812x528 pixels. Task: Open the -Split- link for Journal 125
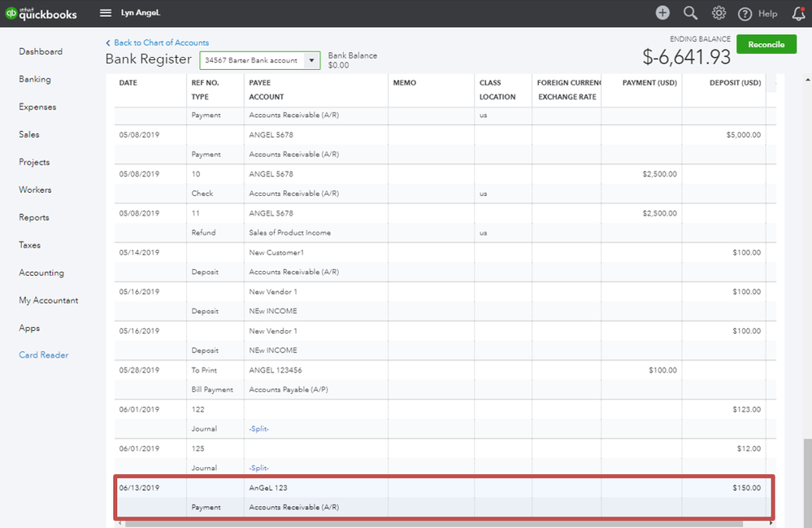[x=259, y=468]
